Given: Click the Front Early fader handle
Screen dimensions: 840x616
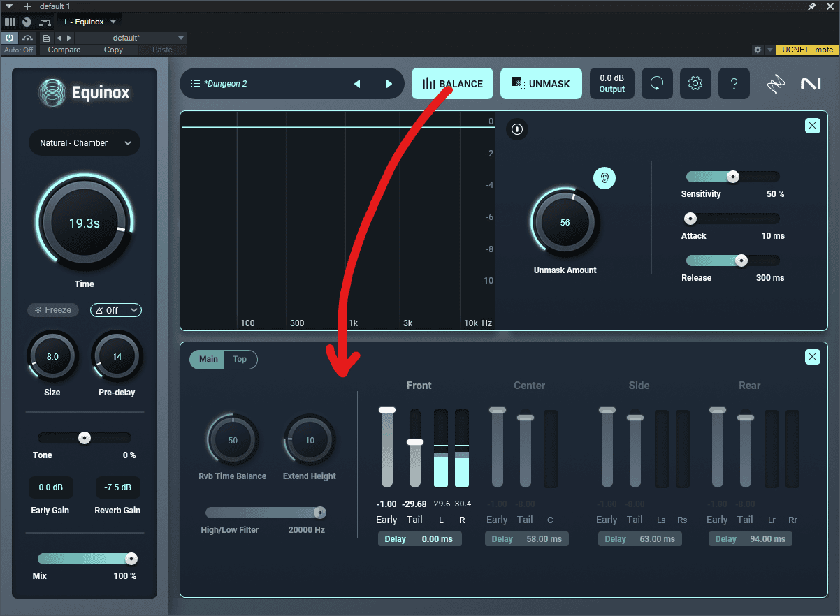Looking at the screenshot, I should coord(387,410).
